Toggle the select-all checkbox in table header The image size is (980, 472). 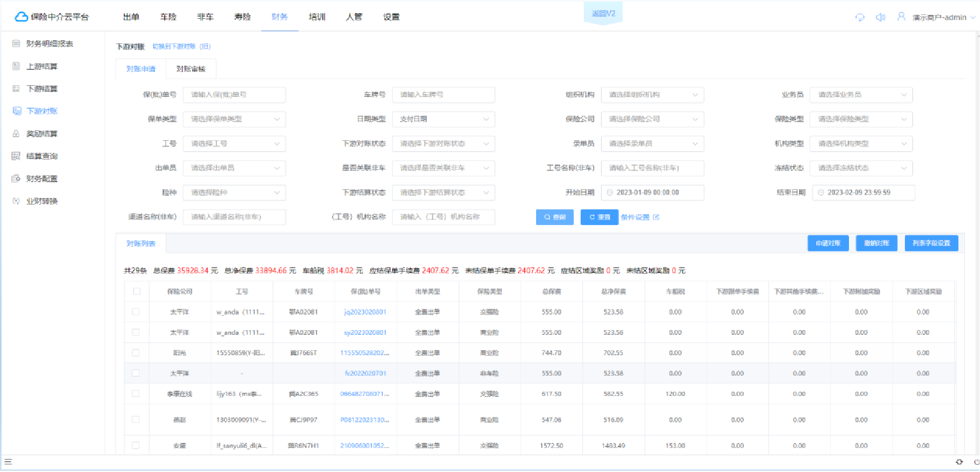coord(137,291)
